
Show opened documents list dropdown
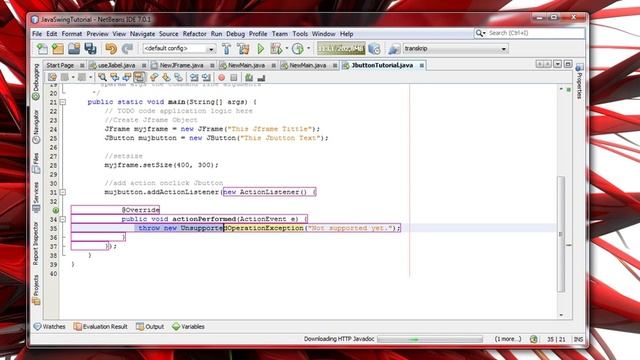[x=558, y=64]
